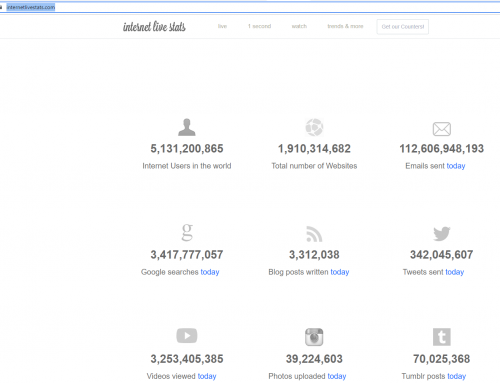Image resolution: width=500 pixels, height=383 pixels.
Task: Select the 5,131,200,865 users counter
Action: (x=187, y=149)
